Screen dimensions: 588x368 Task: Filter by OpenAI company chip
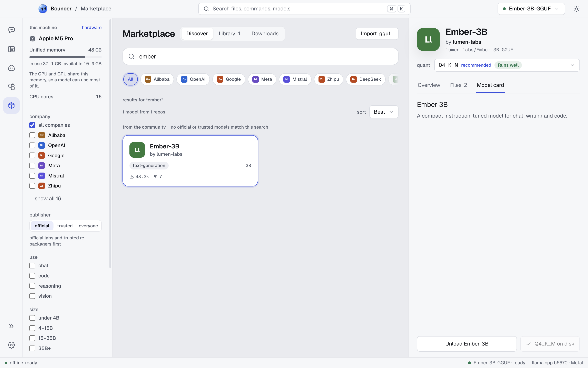(193, 79)
